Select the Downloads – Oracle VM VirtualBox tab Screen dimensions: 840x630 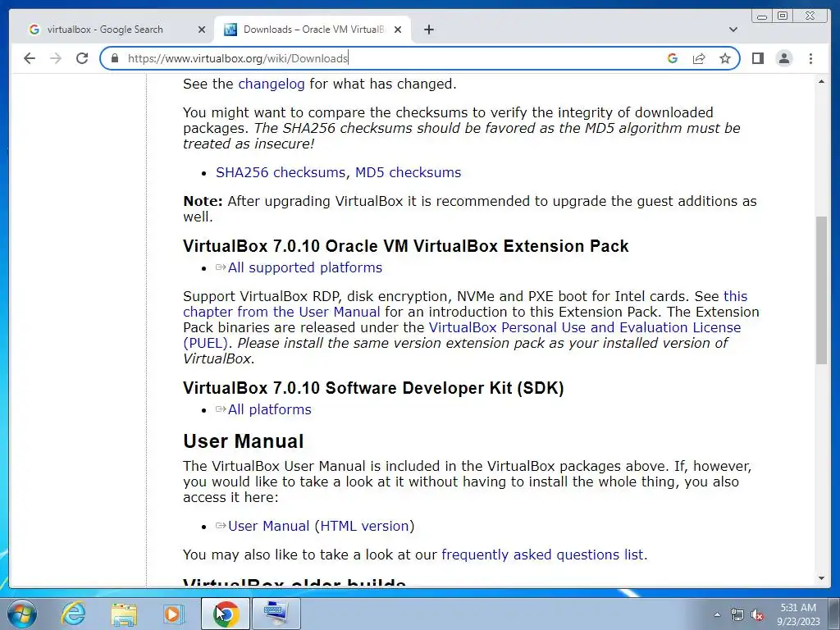tap(313, 30)
